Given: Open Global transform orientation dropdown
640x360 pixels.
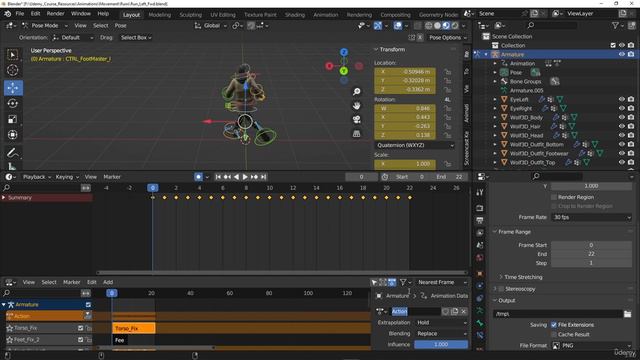Looking at the screenshot, I should [211, 25].
